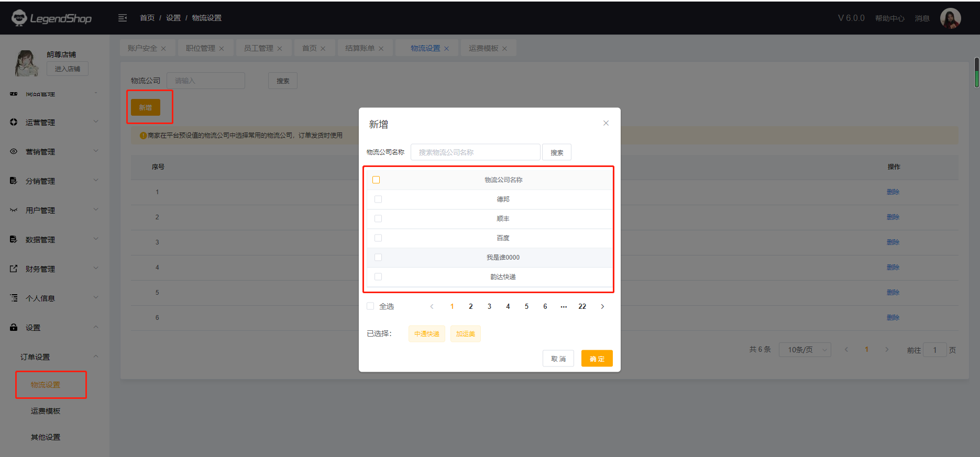Click the 财务管理 sidebar icon

(x=14, y=269)
